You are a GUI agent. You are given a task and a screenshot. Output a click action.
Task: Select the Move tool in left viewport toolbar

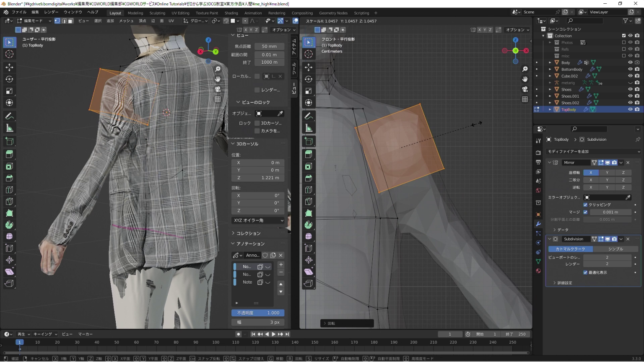click(x=9, y=67)
